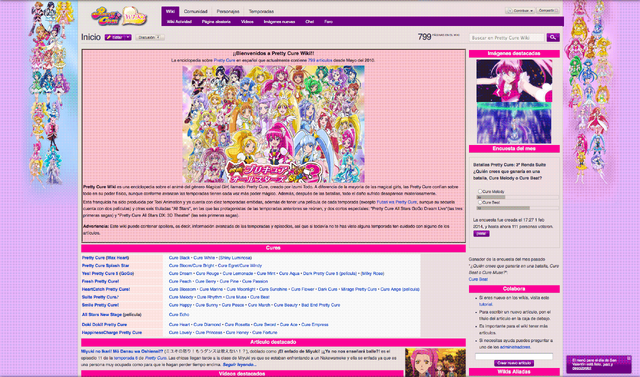Open the Cure Black link
This screenshot has height=377, width=640.
click(179, 258)
